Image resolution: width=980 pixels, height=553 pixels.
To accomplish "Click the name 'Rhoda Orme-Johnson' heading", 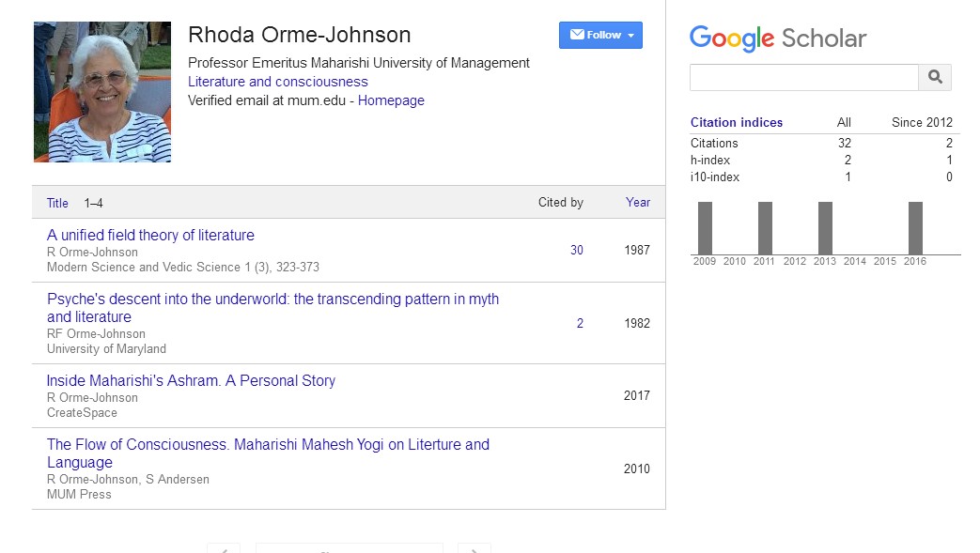I will (x=300, y=35).
